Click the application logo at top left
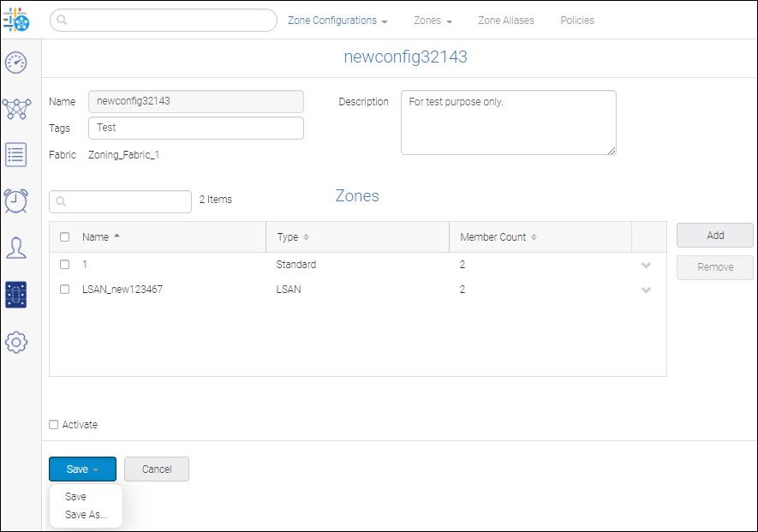Screen dimensions: 758x532 pyautogui.click(x=16, y=20)
